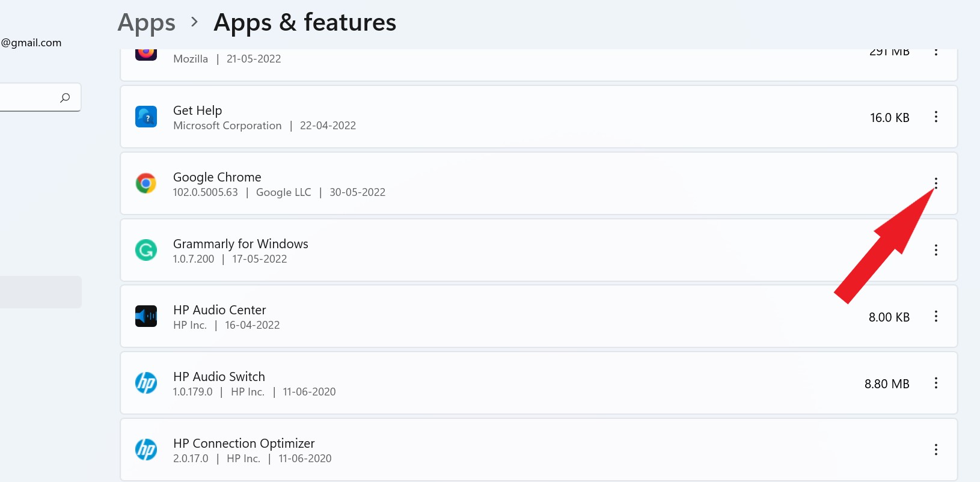This screenshot has width=980, height=482.
Task: Click the 8.00 KB size of HP Audio Center
Action: (x=889, y=317)
